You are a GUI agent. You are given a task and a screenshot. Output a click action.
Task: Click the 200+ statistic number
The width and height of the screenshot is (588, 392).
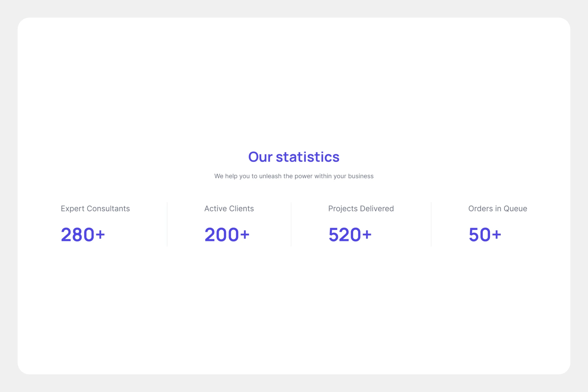pos(227,235)
